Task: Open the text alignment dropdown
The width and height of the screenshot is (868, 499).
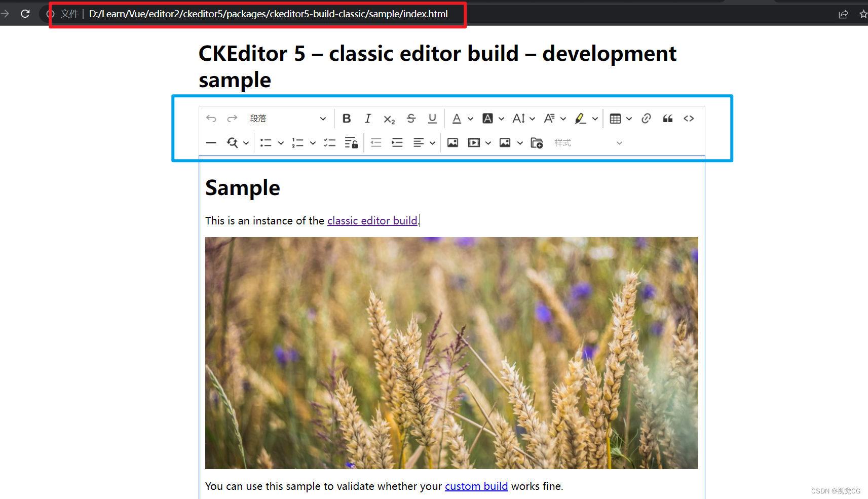Action: pos(424,143)
